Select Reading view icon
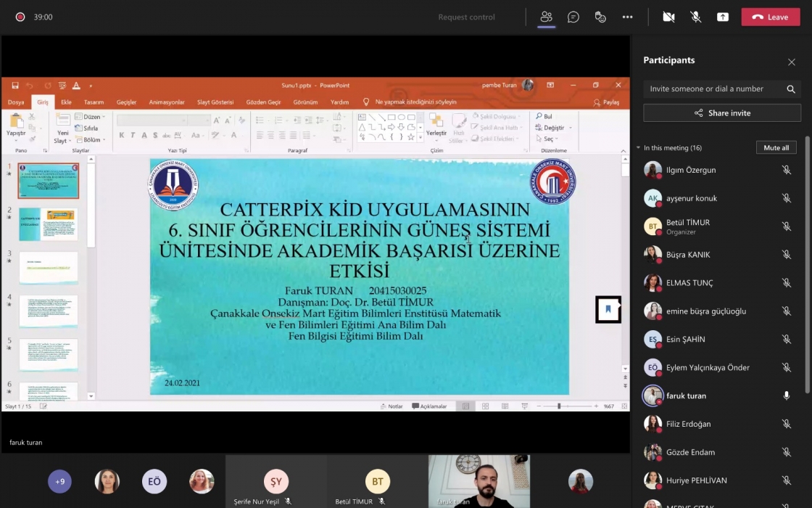The width and height of the screenshot is (812, 508). [x=505, y=406]
